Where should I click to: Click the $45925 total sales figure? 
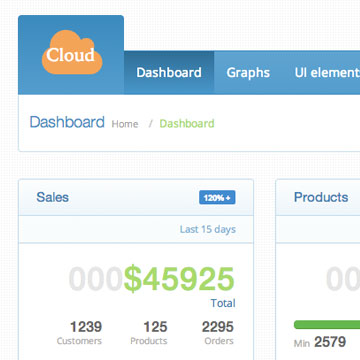pyautogui.click(x=179, y=279)
